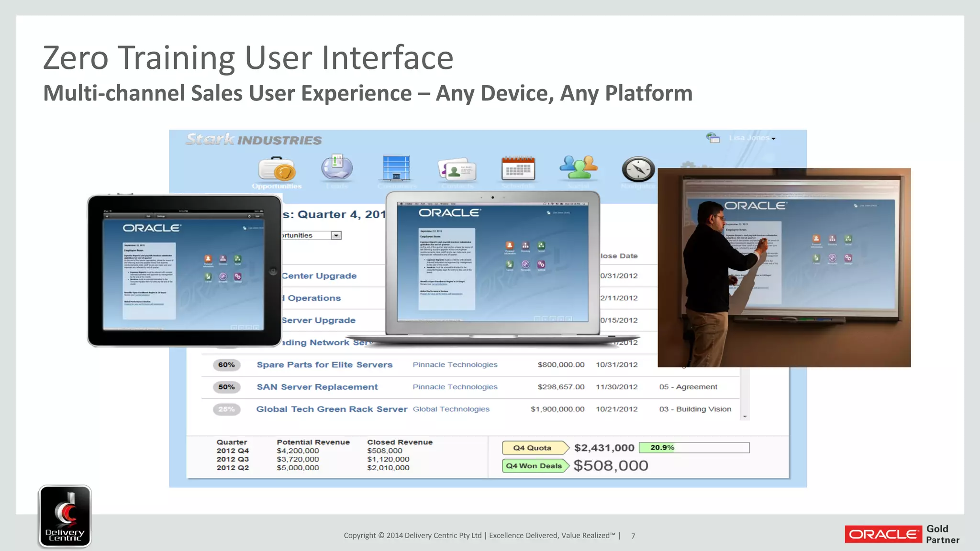Viewport: 980px width, 551px height.
Task: Select the iPad device image
Action: click(x=184, y=270)
